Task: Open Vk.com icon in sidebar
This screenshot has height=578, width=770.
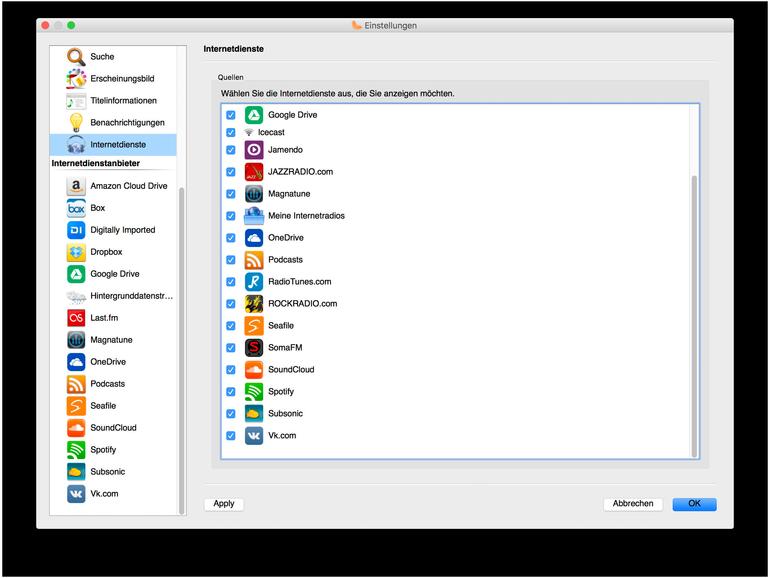Action: (76, 494)
